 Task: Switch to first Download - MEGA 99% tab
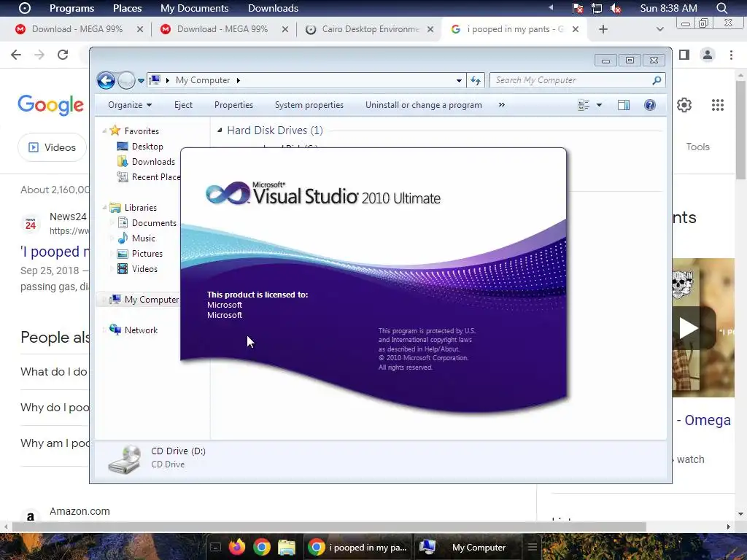point(77,29)
